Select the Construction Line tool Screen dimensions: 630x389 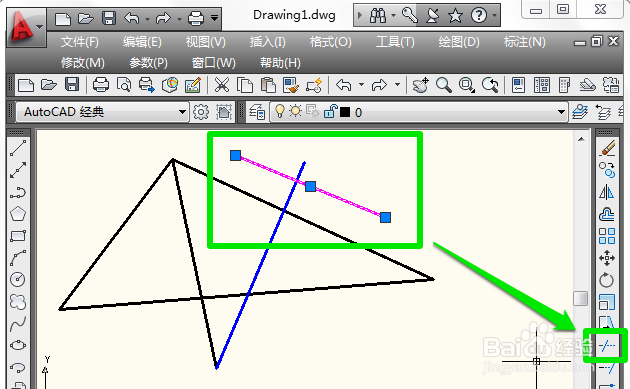point(18,170)
